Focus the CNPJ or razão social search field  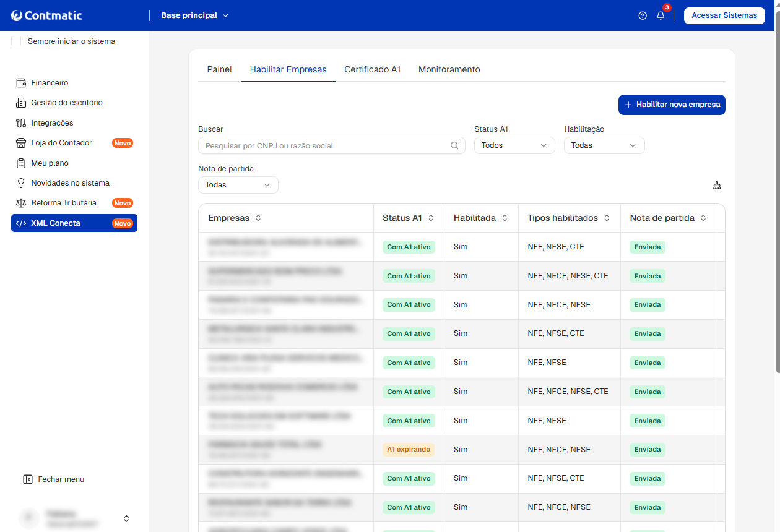tap(332, 145)
